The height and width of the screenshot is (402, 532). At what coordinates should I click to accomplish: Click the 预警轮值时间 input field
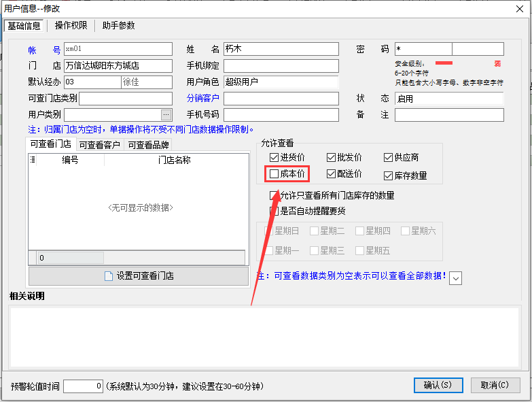click(x=83, y=386)
